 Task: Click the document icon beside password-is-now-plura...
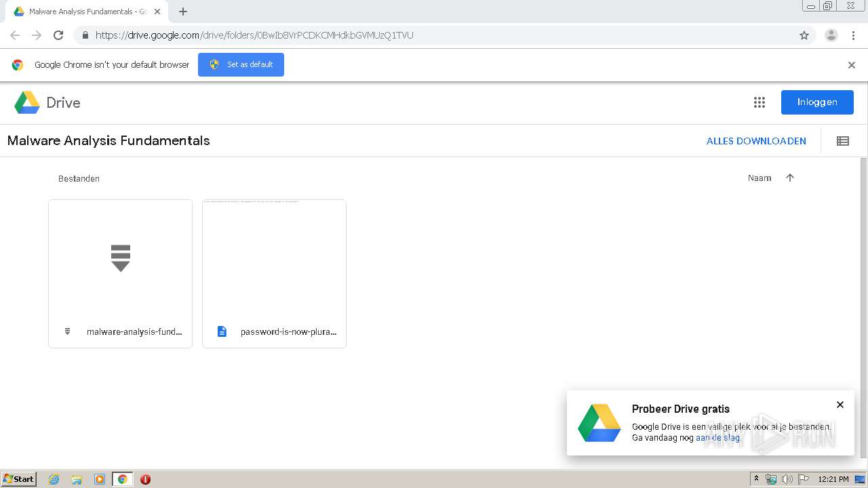(222, 331)
